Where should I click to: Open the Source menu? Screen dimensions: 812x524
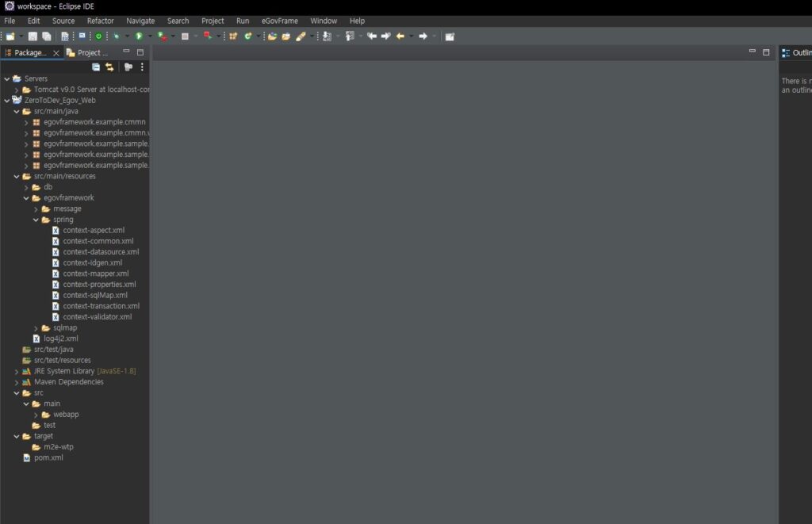pos(63,21)
